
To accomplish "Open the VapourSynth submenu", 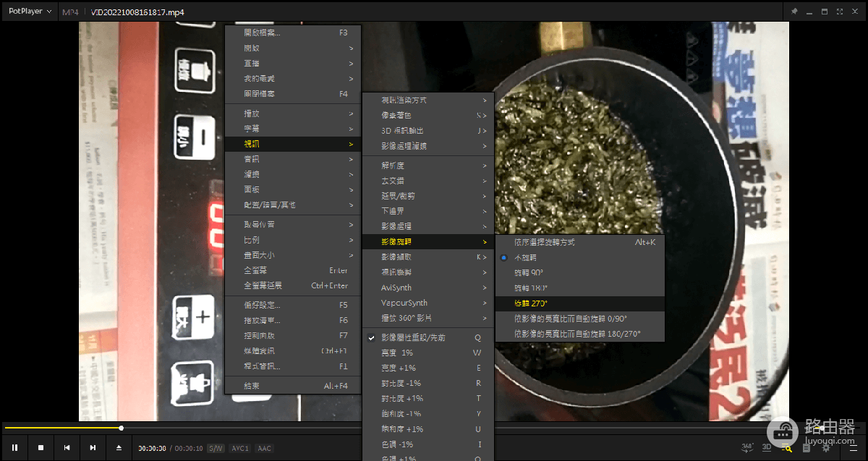I will [427, 303].
